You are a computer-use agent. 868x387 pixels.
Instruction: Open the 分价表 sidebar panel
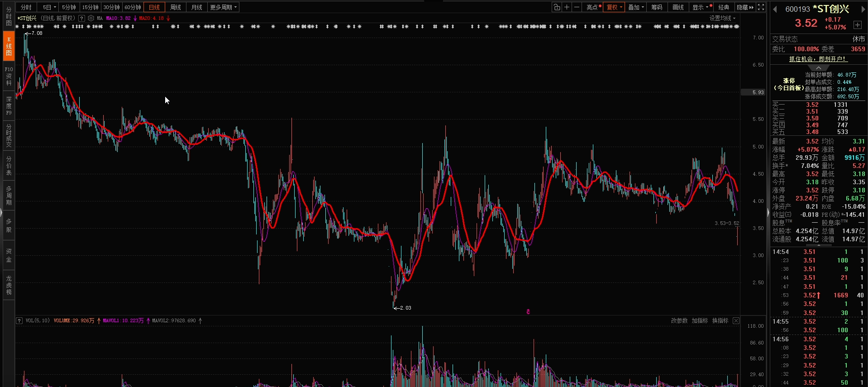pyautogui.click(x=9, y=166)
